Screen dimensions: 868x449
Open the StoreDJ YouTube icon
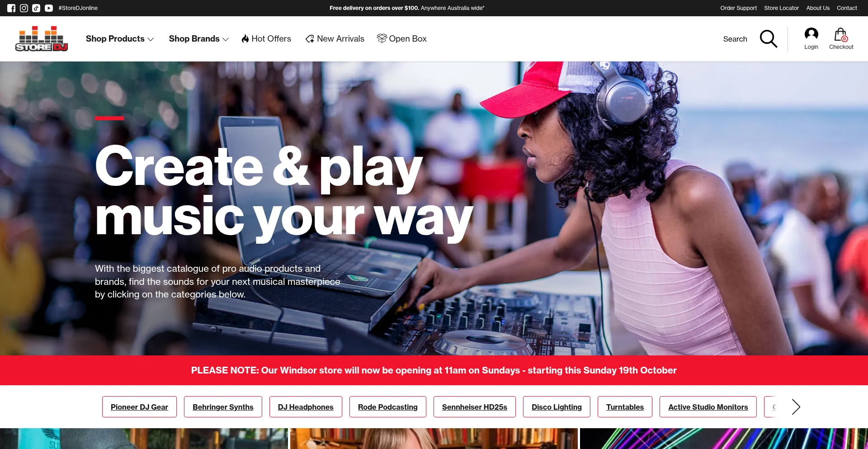(49, 8)
